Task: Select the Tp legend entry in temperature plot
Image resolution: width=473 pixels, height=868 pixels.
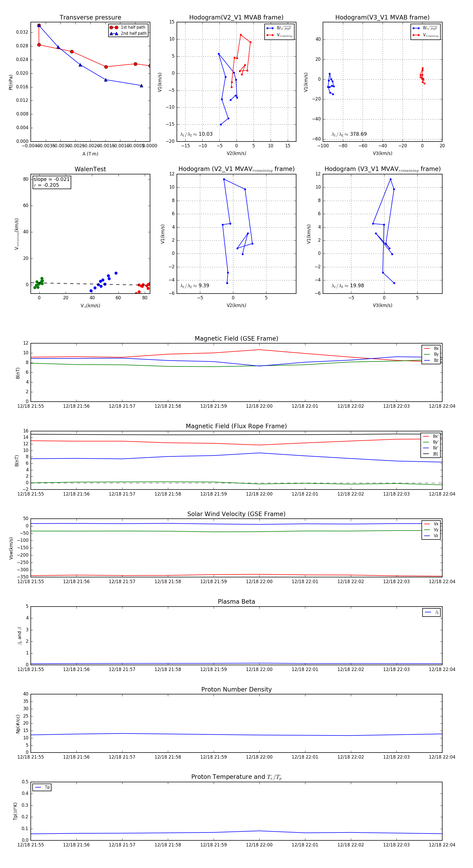Action: [x=42, y=788]
